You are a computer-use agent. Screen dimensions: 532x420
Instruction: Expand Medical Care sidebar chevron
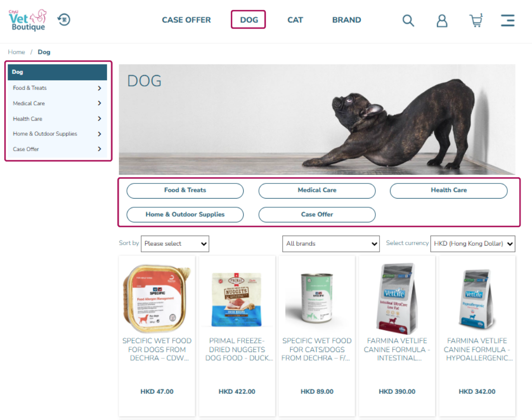pyautogui.click(x=99, y=103)
